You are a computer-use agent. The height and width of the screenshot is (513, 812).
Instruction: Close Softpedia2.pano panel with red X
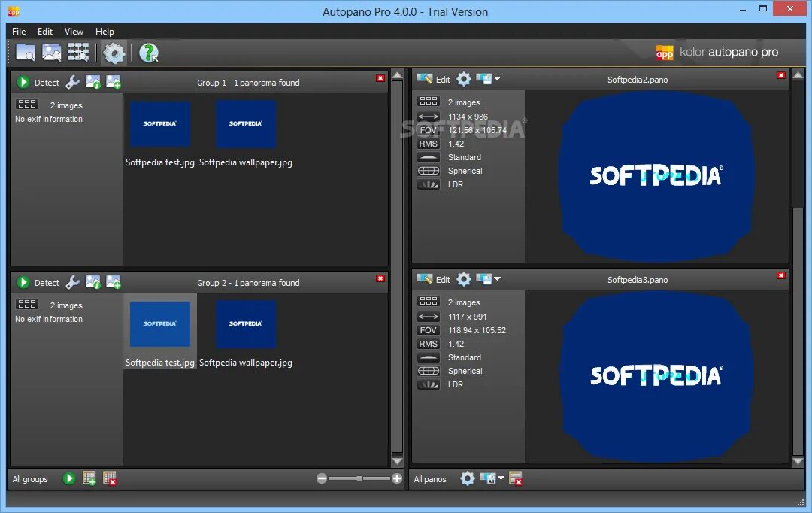tap(781, 75)
